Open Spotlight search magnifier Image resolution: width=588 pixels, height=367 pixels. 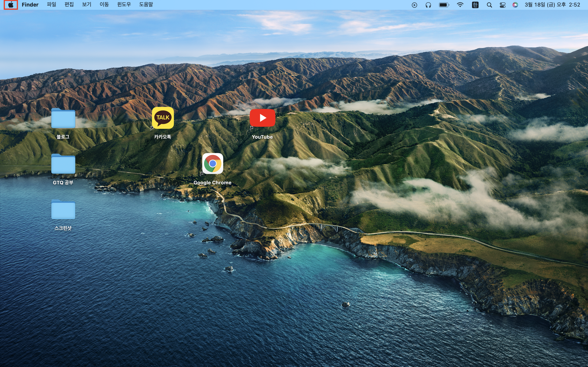[x=489, y=5]
